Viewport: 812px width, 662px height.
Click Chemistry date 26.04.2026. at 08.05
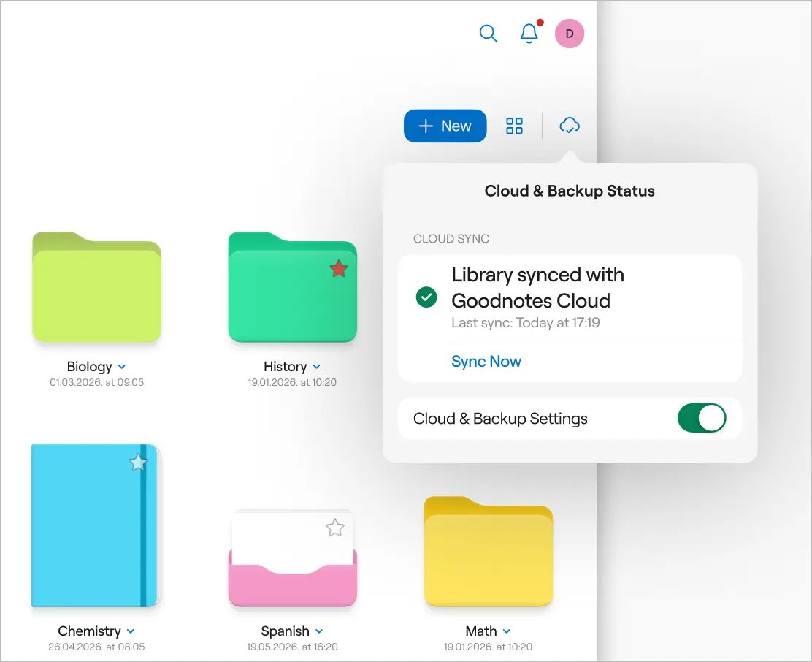click(x=96, y=647)
